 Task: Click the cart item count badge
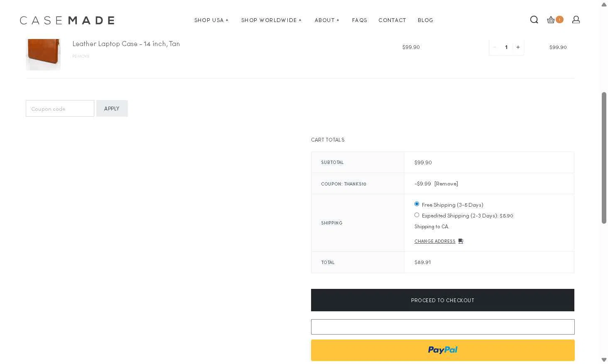560,20
